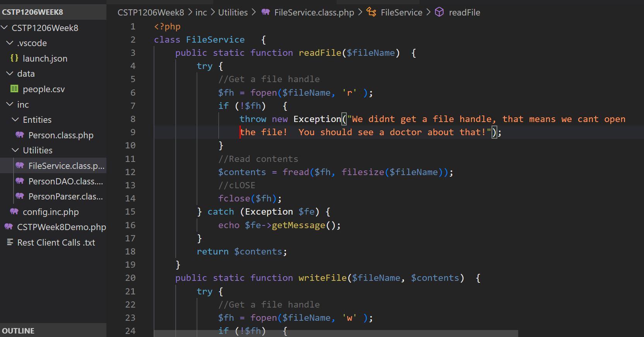Click the "//Read contents" comment on line 11

coord(258,159)
